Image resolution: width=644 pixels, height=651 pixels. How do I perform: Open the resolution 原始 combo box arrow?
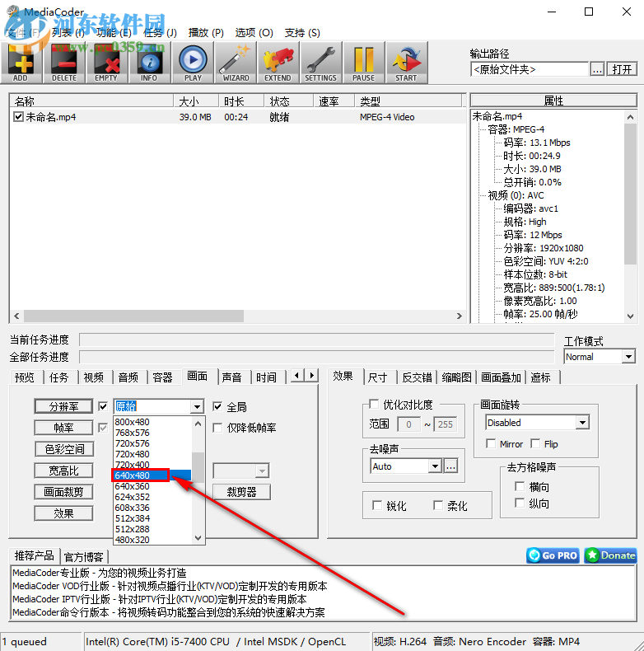point(197,406)
